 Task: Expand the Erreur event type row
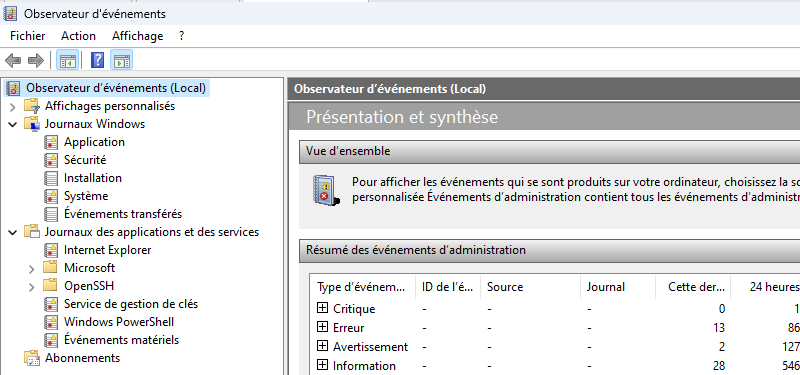pos(322,327)
